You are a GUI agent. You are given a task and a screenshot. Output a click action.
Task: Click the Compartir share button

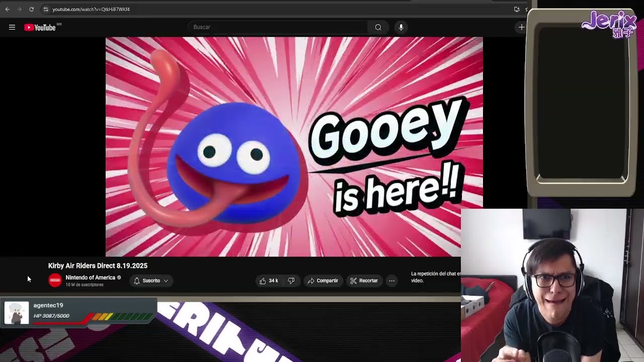323,281
